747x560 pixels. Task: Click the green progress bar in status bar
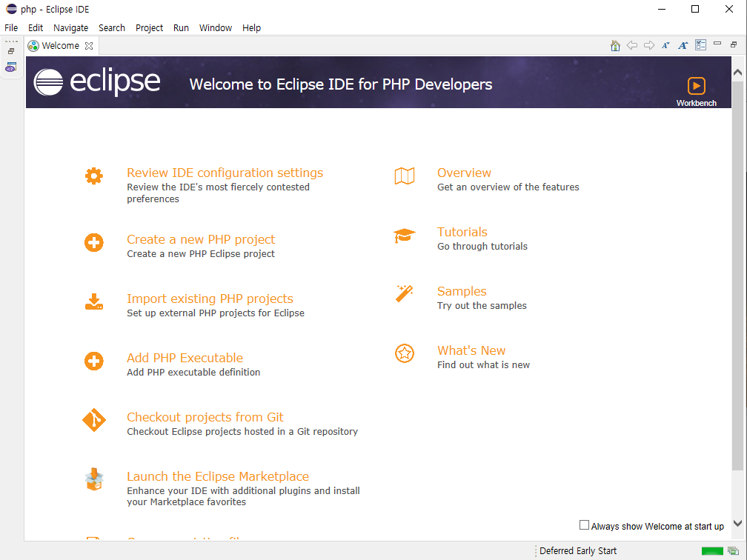pyautogui.click(x=712, y=551)
